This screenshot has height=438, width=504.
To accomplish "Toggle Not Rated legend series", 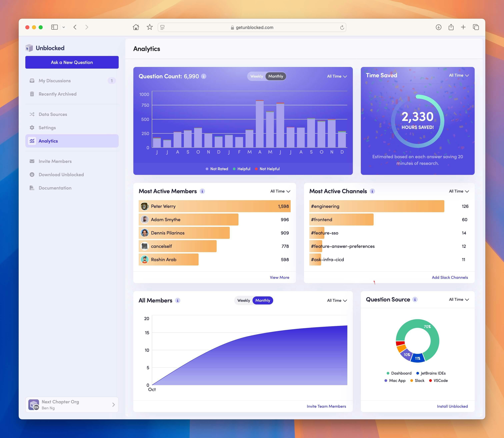I will 217,169.
